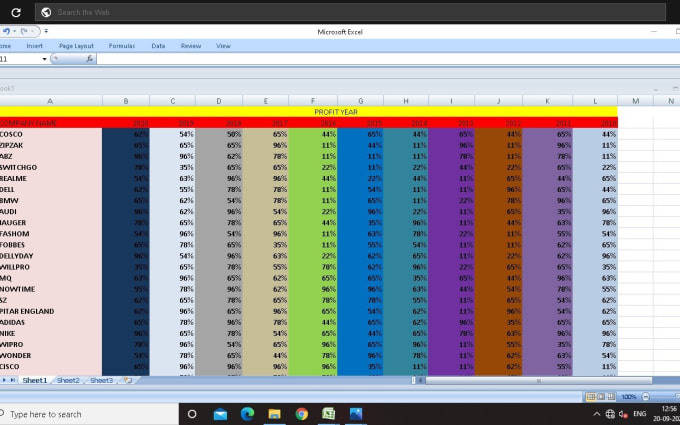Open the Formulas ribbon tab
Image resolution: width=680 pixels, height=425 pixels.
[x=122, y=46]
